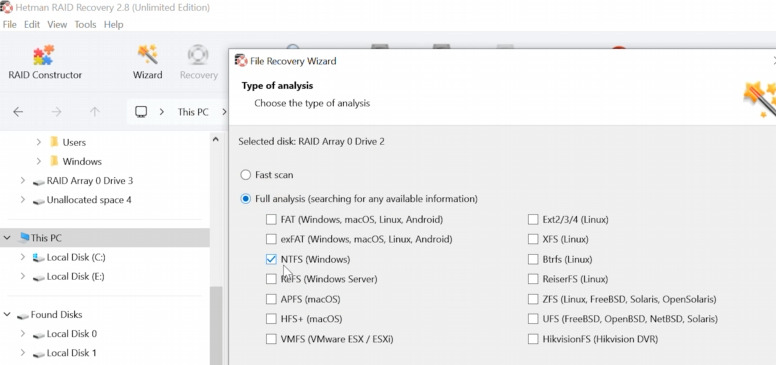Viewport: 776px width, 365px height.
Task: Click the RAID Array 0 Drive 3 disk icon
Action: coord(39,181)
